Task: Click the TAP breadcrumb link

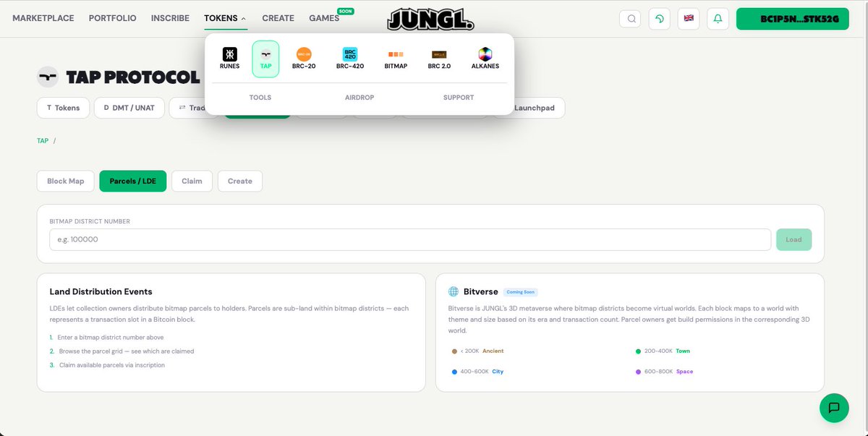Action: point(43,141)
